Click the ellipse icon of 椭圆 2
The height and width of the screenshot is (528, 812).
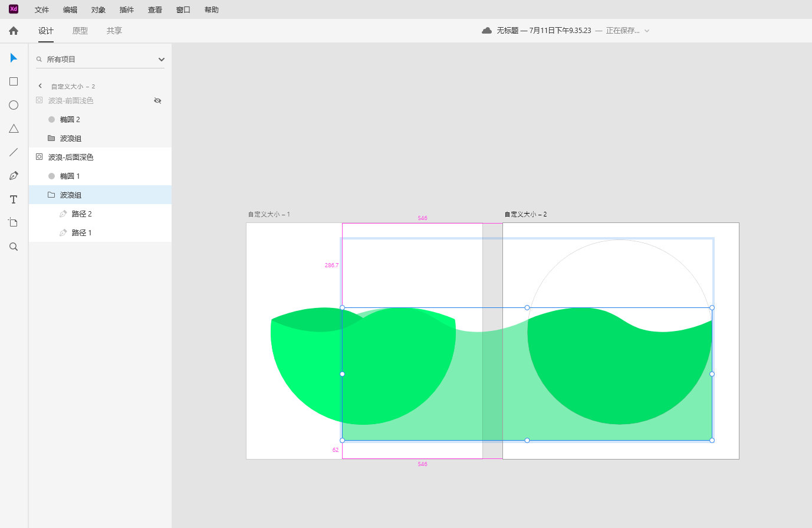pyautogui.click(x=51, y=119)
